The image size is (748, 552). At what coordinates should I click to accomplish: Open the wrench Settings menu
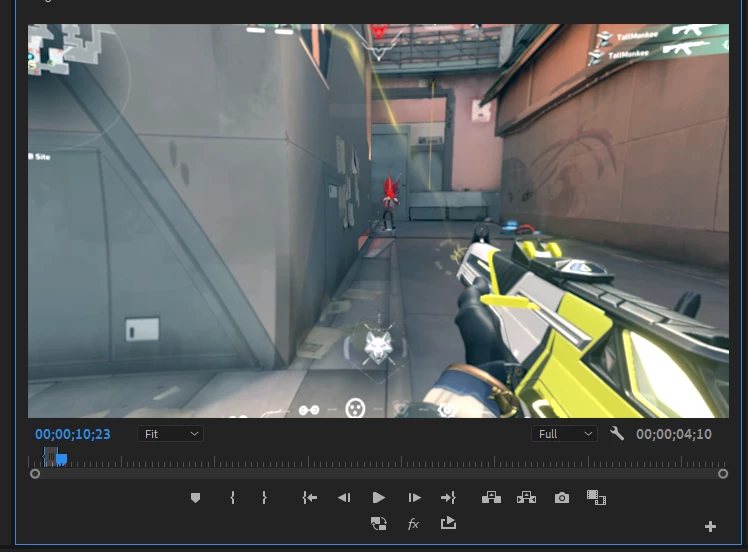click(x=617, y=433)
